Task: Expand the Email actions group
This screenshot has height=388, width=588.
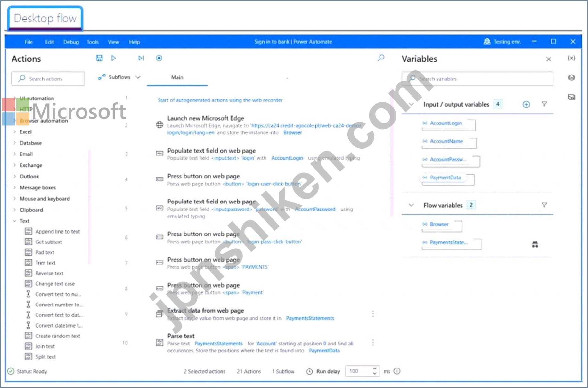Action: click(14, 154)
